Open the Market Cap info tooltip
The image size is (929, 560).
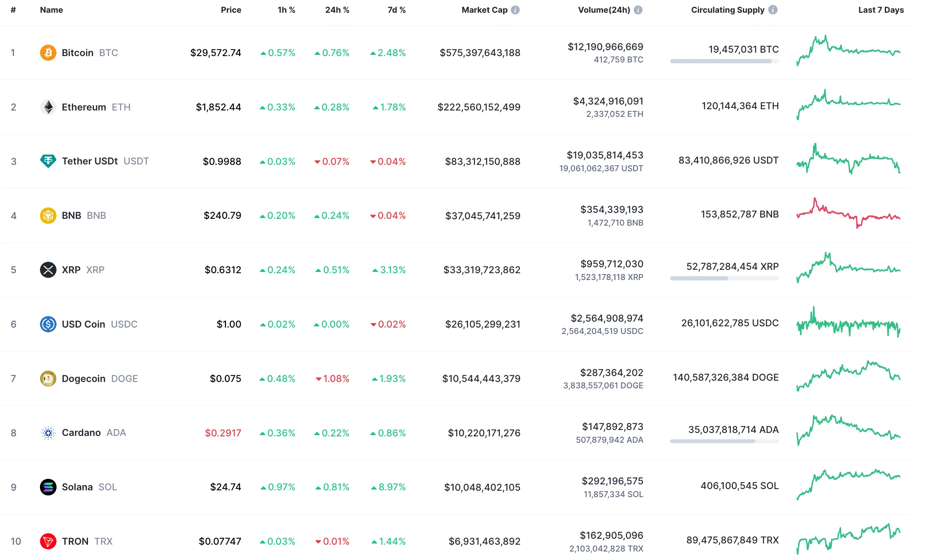click(515, 10)
